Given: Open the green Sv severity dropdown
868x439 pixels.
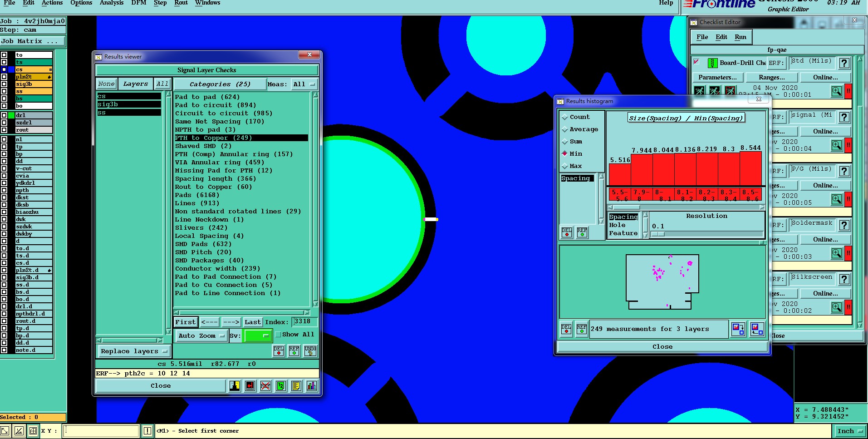Looking at the screenshot, I should click(258, 336).
